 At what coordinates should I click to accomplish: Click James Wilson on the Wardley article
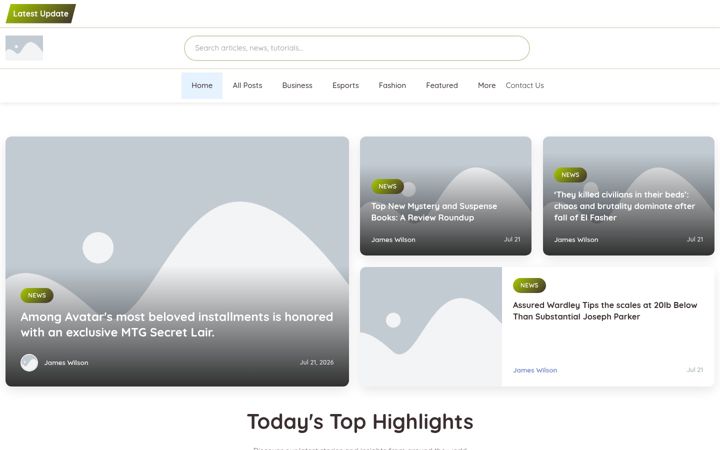point(535,370)
